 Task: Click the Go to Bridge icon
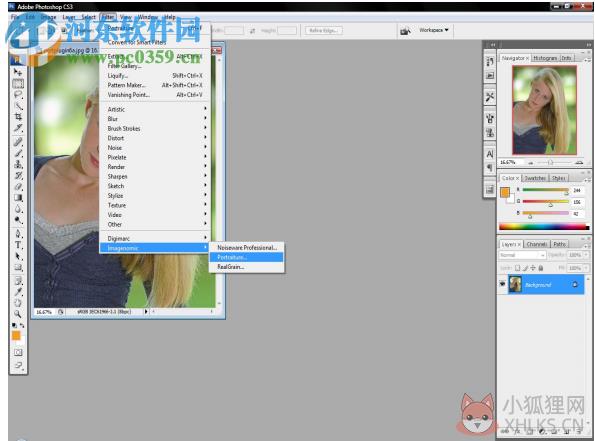[405, 31]
